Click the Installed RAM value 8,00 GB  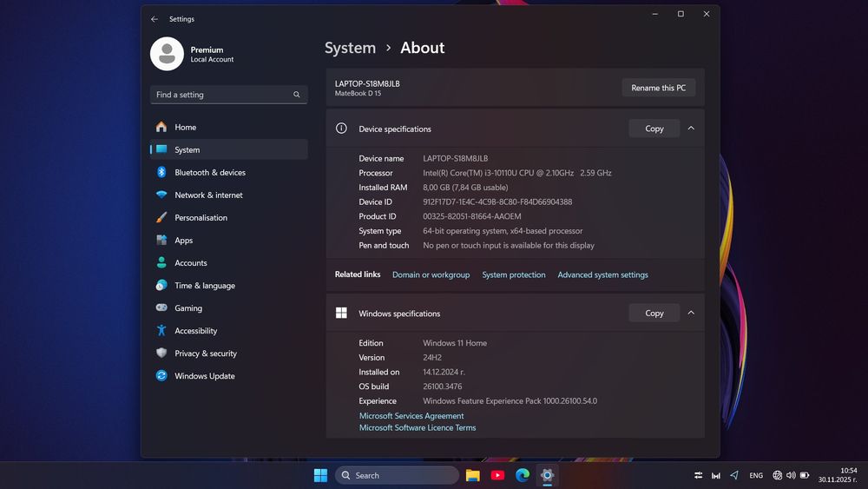tap(465, 188)
